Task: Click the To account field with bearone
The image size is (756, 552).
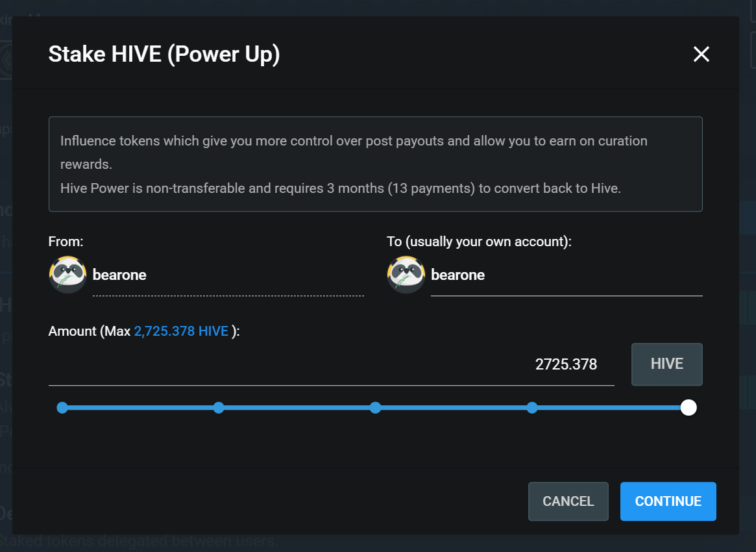Action: click(567, 275)
